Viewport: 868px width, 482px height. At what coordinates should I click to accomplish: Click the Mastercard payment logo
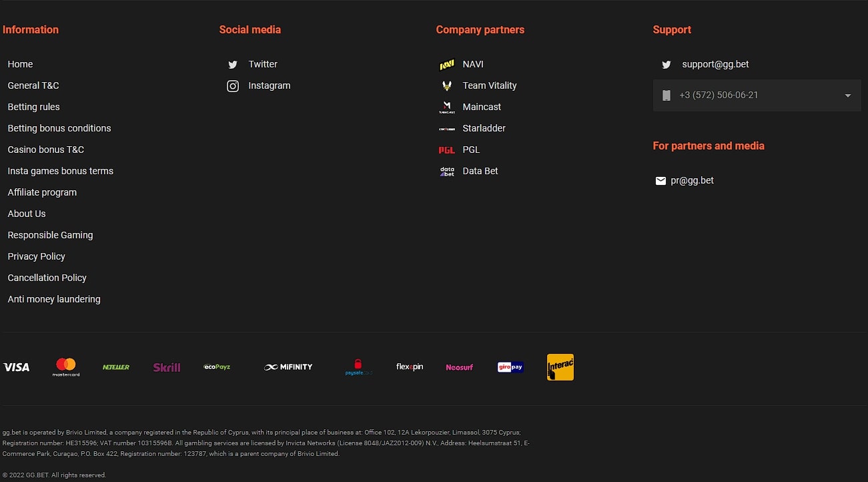click(x=66, y=367)
